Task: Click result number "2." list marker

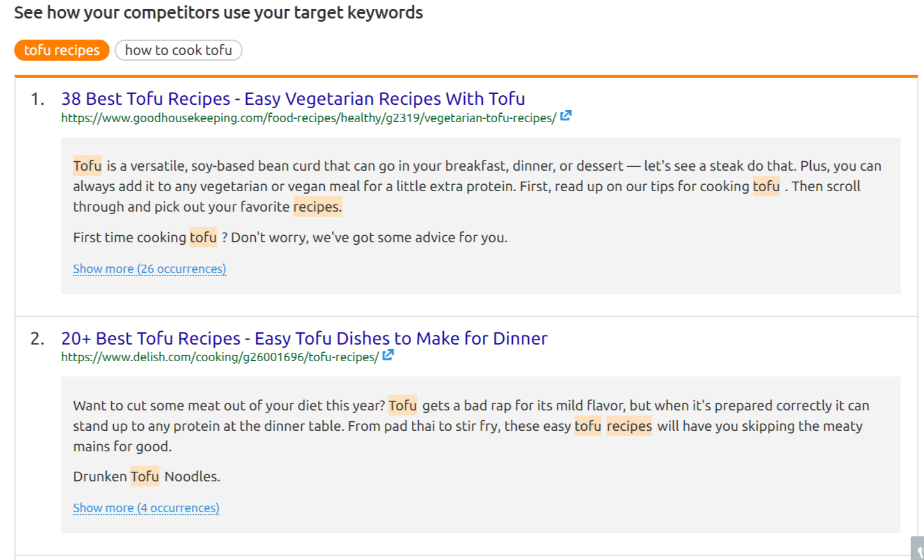Action: tap(38, 338)
